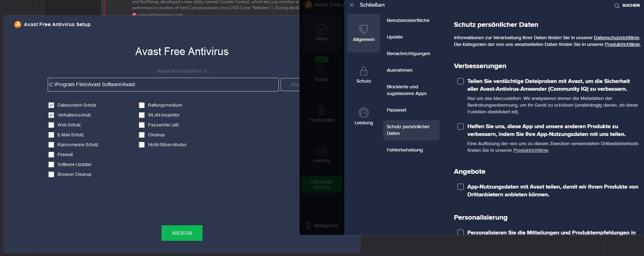Click the Avast logo in Setup title bar
This screenshot has height=256, width=644.
[18, 24]
